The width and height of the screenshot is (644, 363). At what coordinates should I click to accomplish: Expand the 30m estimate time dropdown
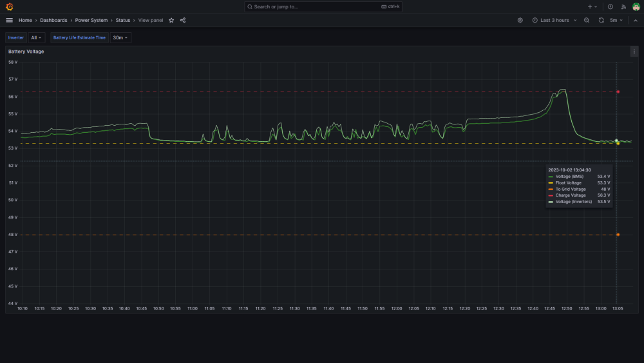(120, 37)
